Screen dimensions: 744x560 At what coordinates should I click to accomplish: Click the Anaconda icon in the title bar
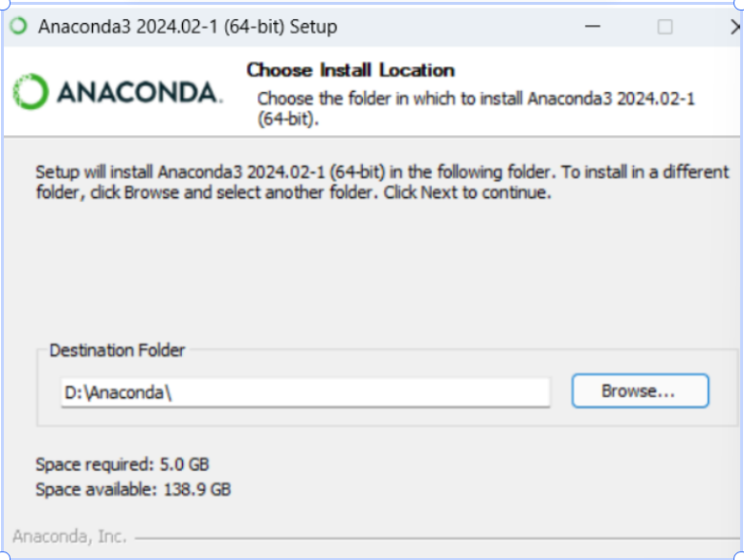(19, 26)
